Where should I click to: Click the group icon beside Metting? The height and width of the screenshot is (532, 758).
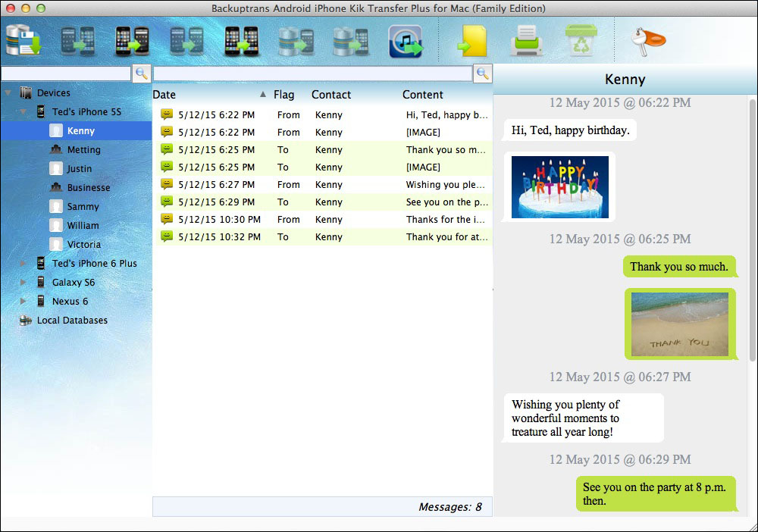point(56,149)
